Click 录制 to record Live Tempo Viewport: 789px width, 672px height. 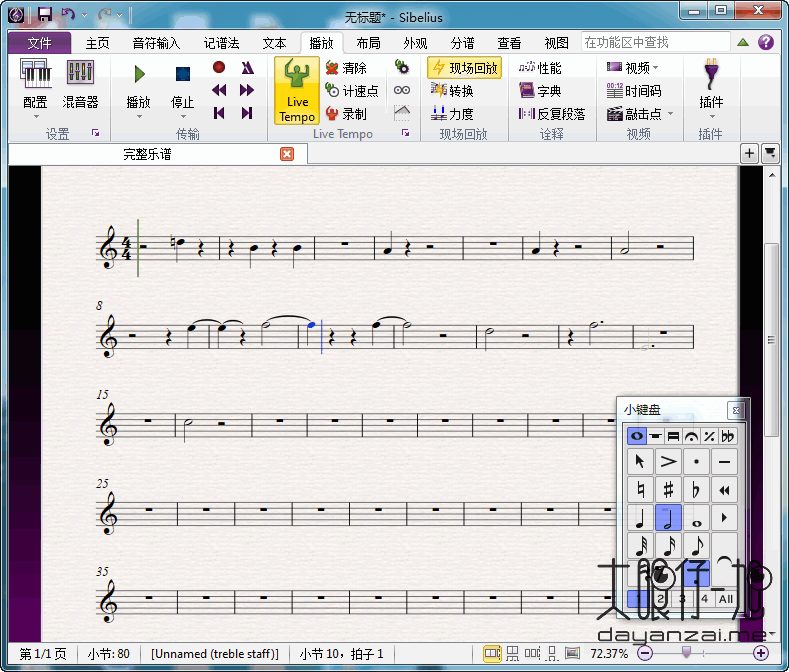(x=346, y=114)
